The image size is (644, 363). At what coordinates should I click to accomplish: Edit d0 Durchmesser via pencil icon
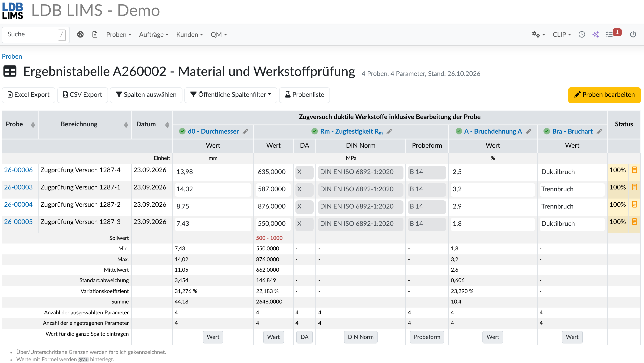(245, 132)
